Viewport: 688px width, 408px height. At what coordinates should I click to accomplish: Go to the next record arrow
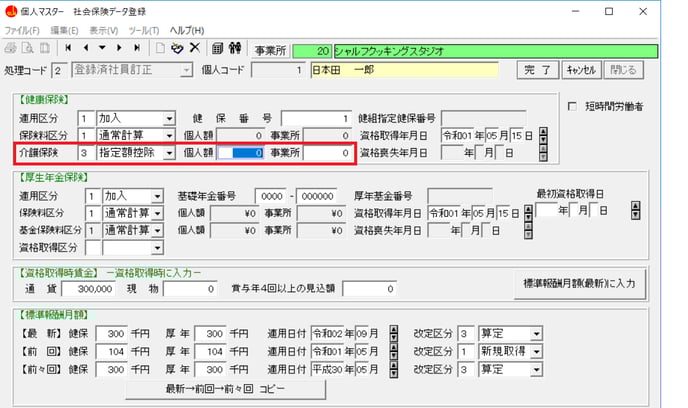point(119,48)
